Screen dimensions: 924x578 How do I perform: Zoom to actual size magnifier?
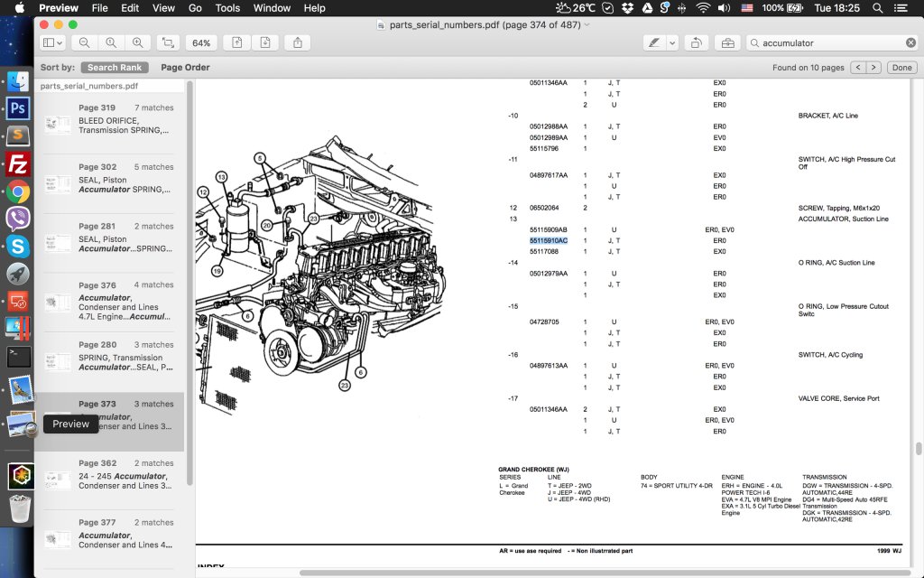111,42
